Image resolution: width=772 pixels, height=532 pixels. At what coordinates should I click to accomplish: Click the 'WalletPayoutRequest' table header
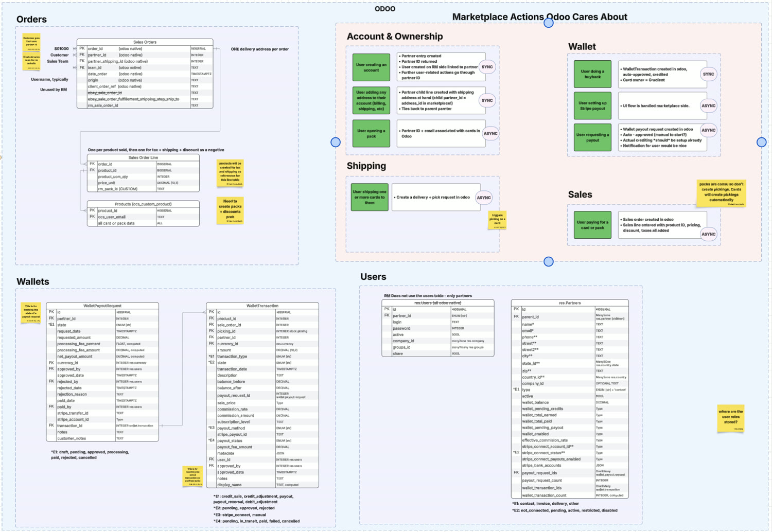coord(102,306)
